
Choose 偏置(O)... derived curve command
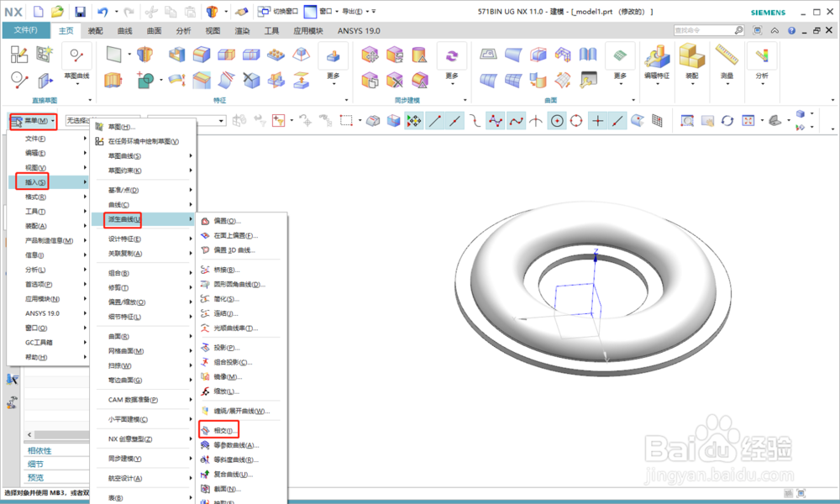[x=242, y=221]
